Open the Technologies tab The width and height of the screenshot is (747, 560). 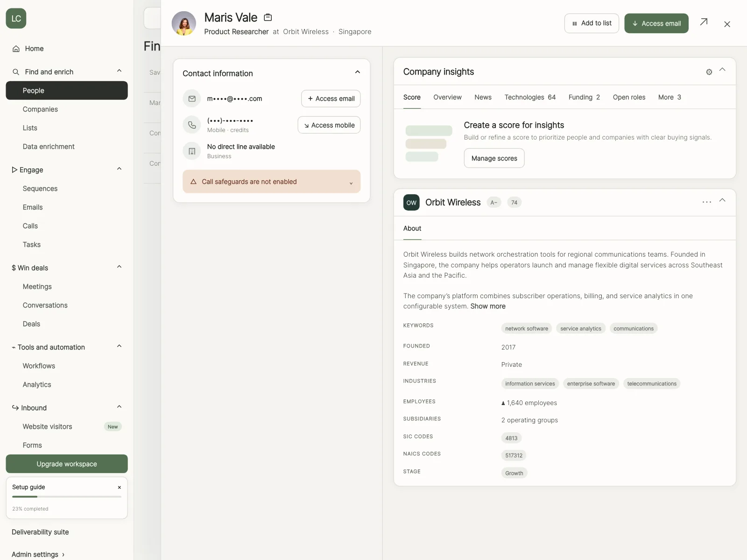530,97
